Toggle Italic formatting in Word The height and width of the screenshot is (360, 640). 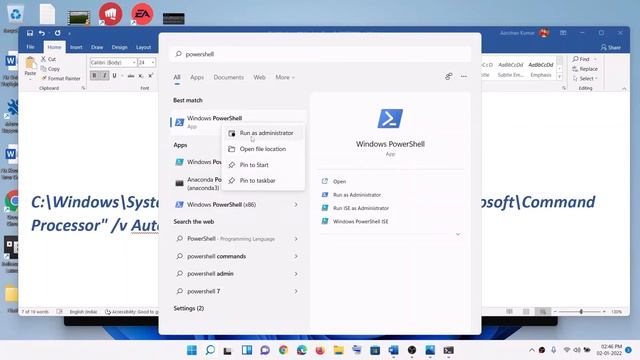(x=104, y=76)
